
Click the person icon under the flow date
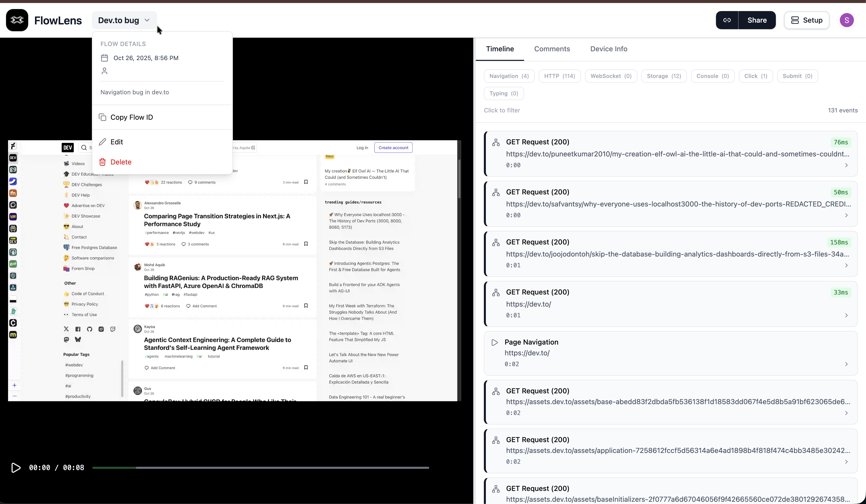pos(105,71)
